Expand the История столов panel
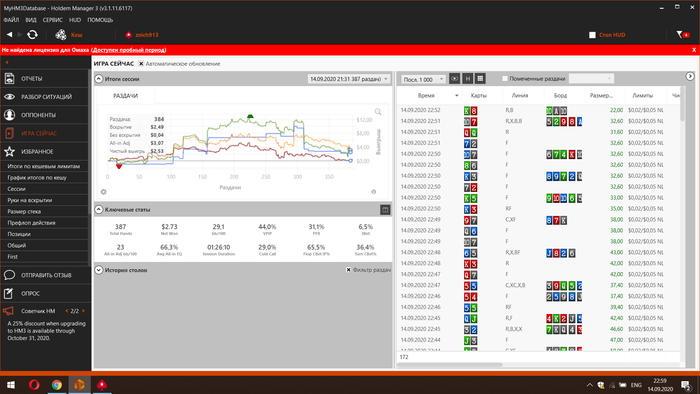The width and height of the screenshot is (700, 394). pos(99,270)
